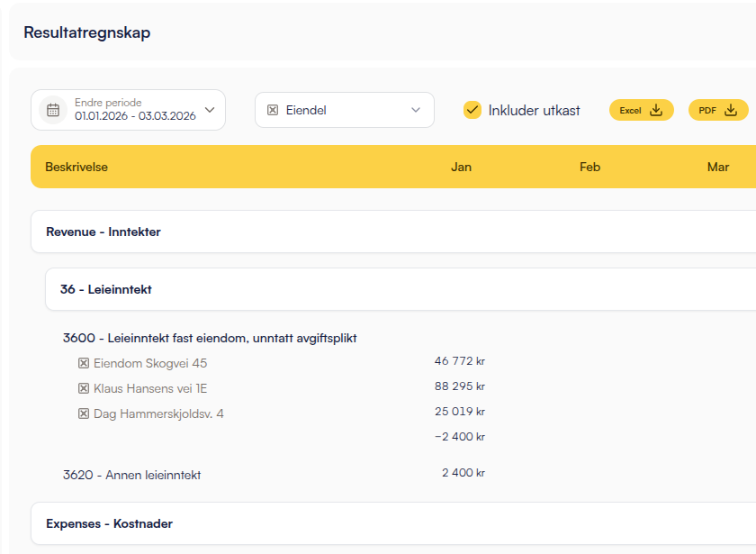This screenshot has width=756, height=554.
Task: Select the Feb column header
Action: point(589,167)
